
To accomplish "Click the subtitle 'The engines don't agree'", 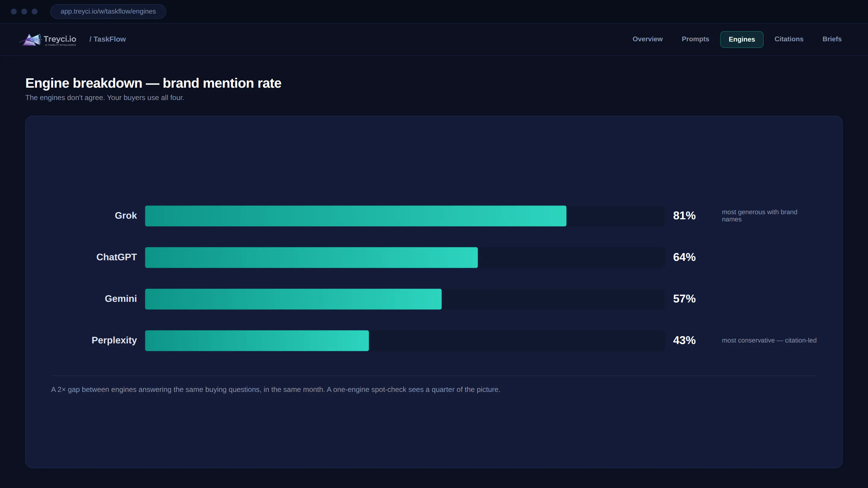I will [x=105, y=98].
